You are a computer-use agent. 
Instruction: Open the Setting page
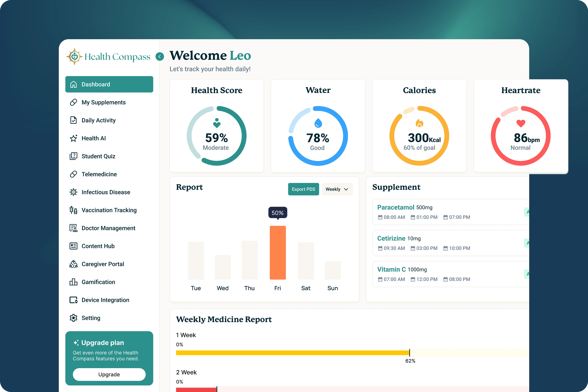109,318
